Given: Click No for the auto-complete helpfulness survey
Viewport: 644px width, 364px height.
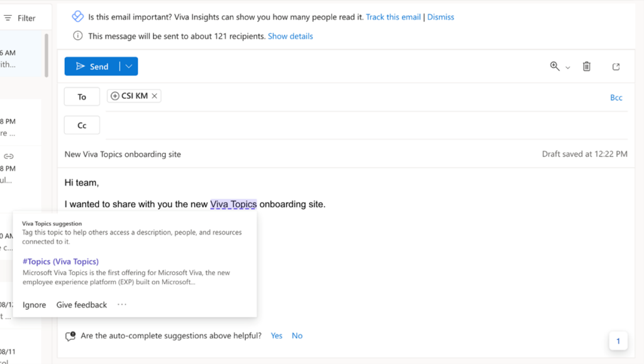Looking at the screenshot, I should (x=297, y=336).
